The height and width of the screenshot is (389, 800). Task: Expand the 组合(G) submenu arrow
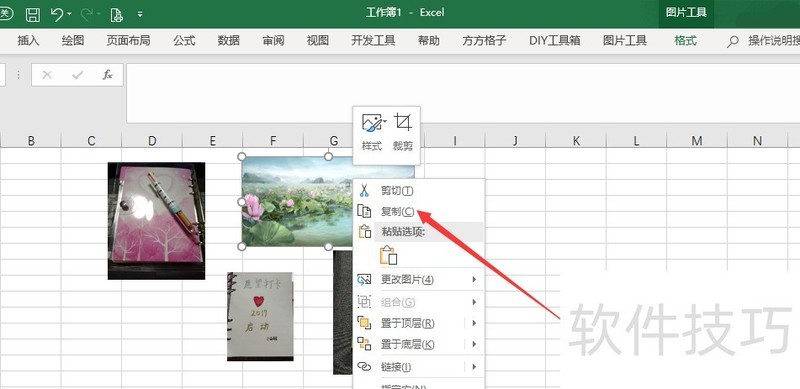[x=474, y=302]
